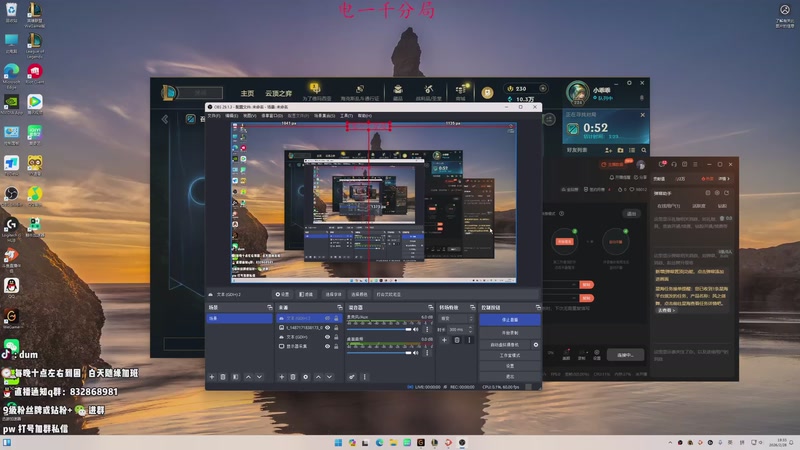Viewport: 800px width, 450px height.
Task: Switch to League client home tab
Action: point(247,92)
